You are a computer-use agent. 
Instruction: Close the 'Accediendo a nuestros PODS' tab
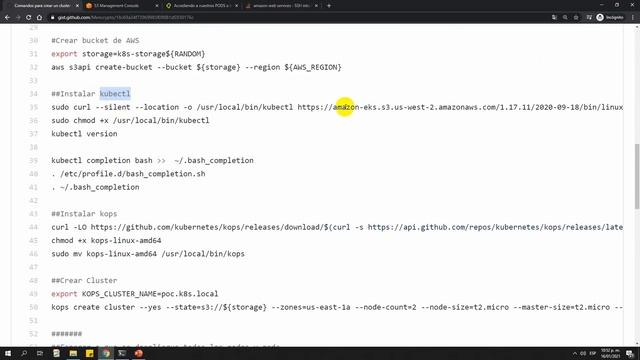(x=236, y=6)
